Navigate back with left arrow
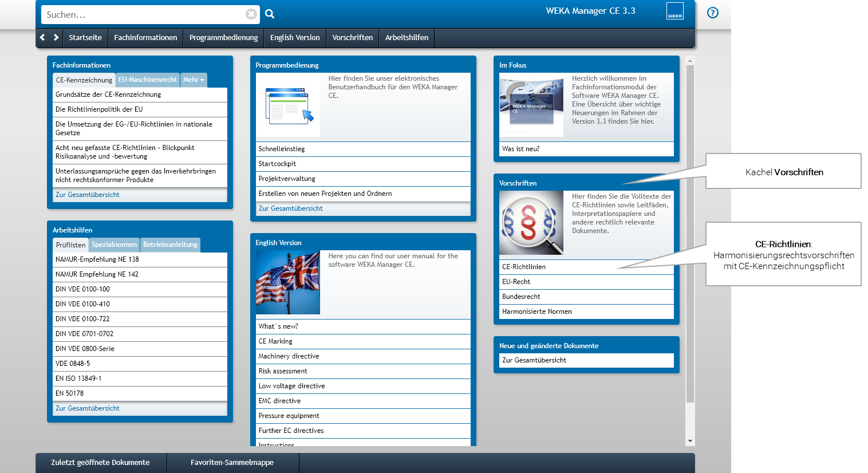 [x=42, y=37]
